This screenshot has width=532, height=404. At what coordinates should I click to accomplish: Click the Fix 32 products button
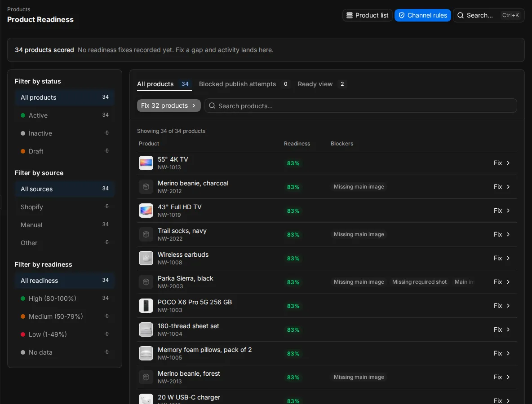tap(168, 105)
